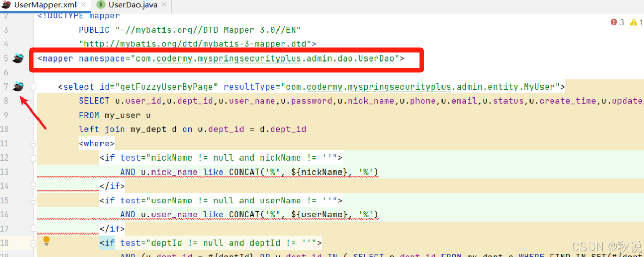Click fold end marker at line 14
This screenshot has width=644, height=257.
pos(33,186)
